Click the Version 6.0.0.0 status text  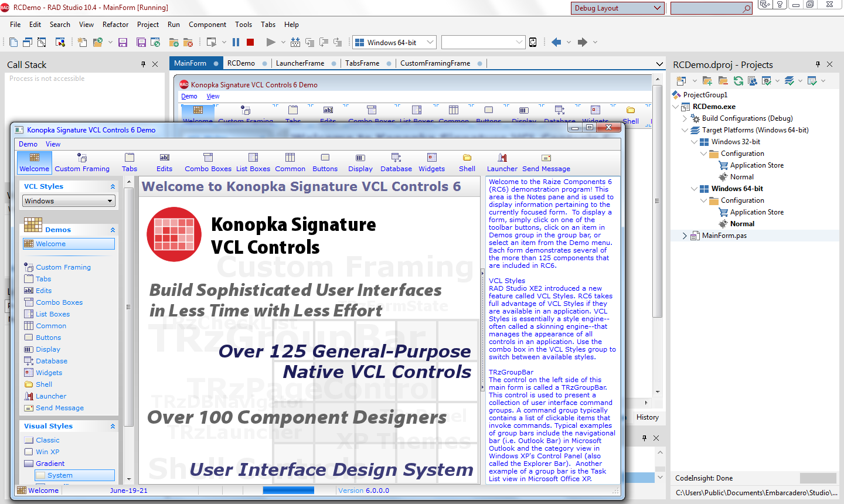click(363, 491)
